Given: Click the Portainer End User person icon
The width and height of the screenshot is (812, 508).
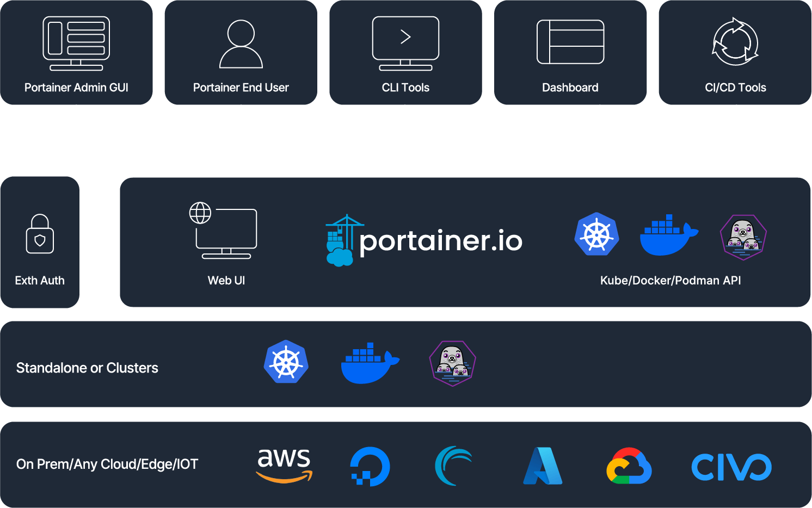Looking at the screenshot, I should (241, 44).
